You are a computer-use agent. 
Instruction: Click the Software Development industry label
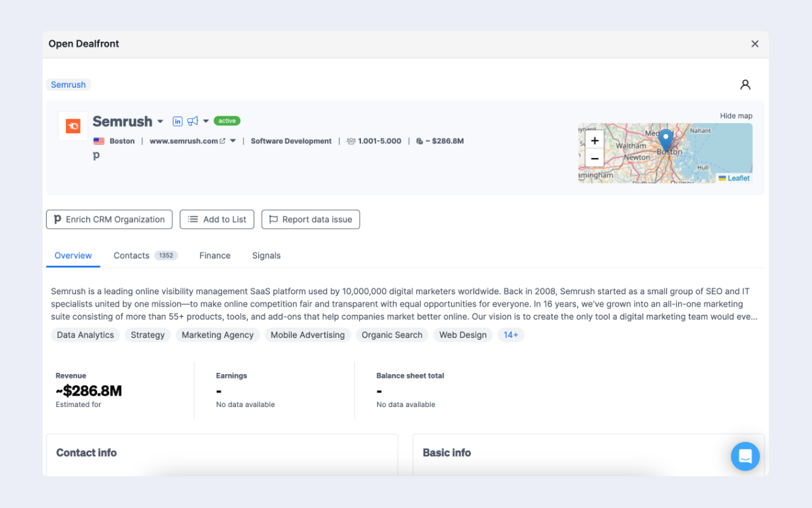(291, 141)
